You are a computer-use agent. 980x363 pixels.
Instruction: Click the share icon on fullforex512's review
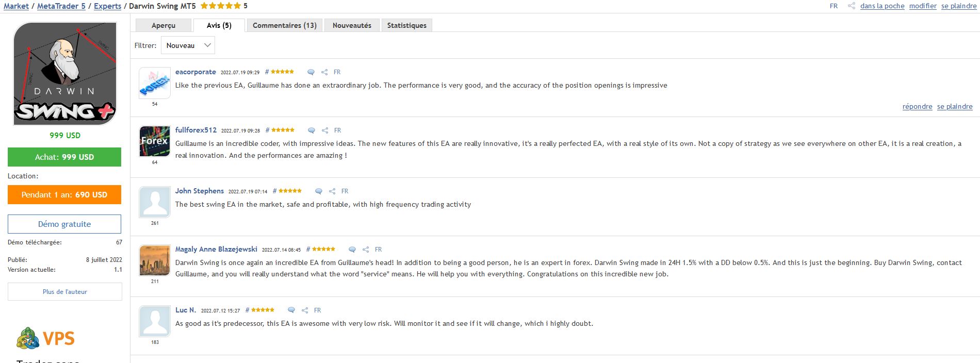325,130
